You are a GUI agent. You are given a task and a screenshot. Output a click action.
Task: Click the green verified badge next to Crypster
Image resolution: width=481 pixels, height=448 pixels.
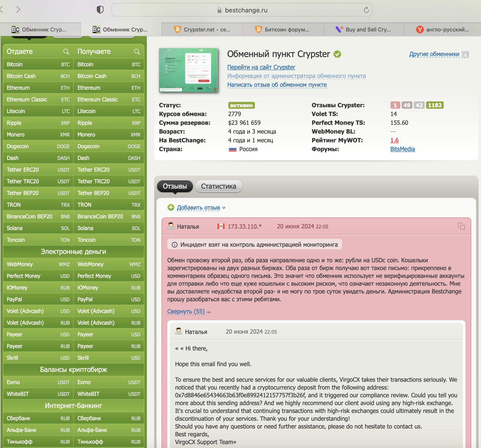point(337,54)
